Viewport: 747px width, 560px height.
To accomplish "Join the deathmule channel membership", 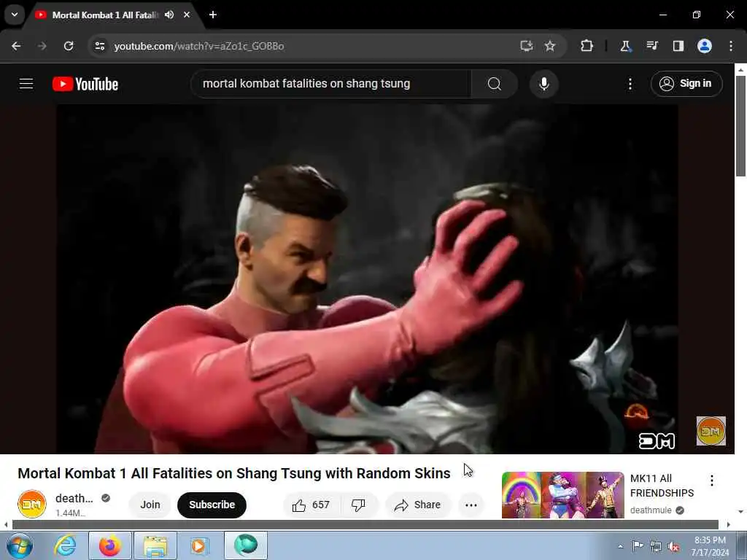I will point(150,505).
